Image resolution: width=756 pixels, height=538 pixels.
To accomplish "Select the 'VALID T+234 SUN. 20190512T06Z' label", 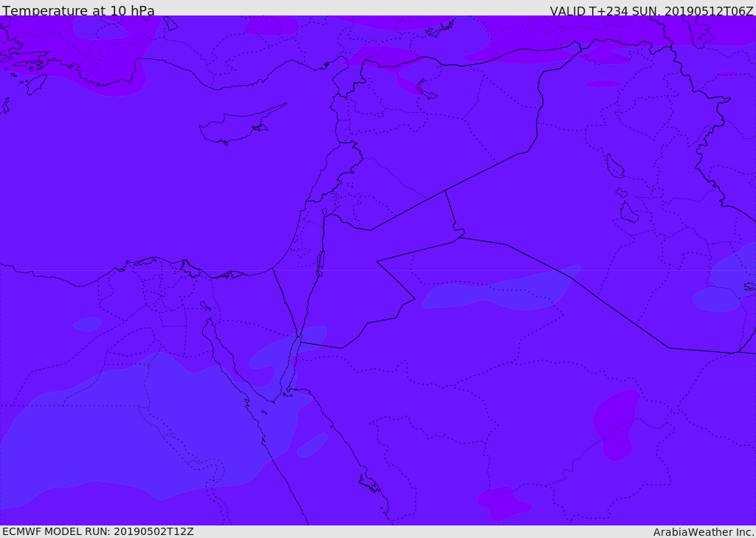I will coord(651,11).
